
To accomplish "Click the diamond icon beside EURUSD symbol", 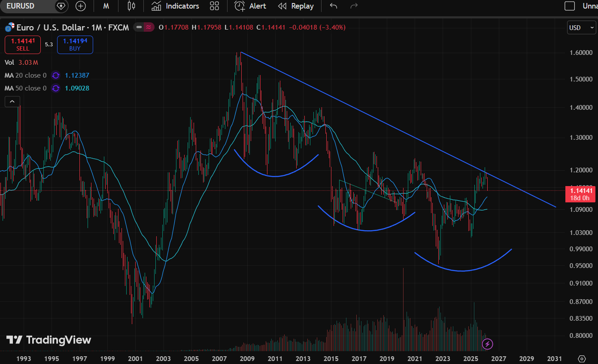I will [x=61, y=6].
